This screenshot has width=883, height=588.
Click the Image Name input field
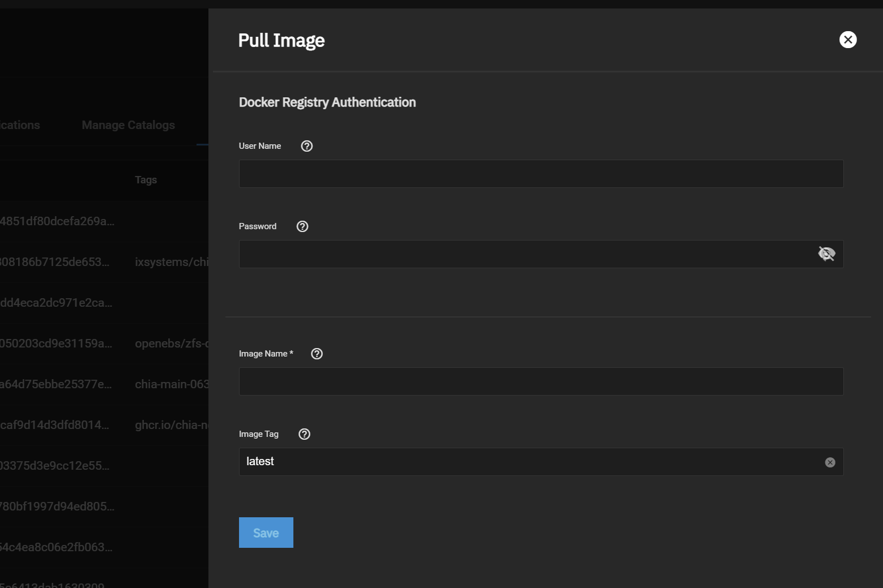(541, 381)
